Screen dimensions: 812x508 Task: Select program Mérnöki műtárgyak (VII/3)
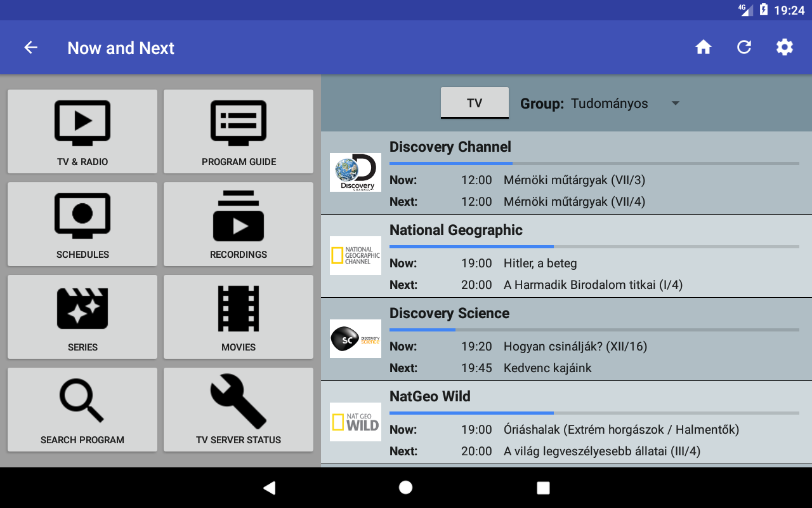(x=574, y=180)
